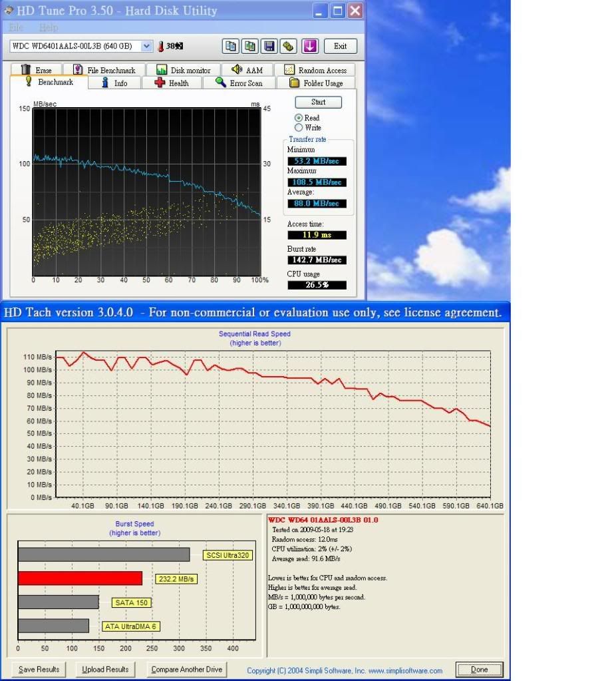616x681 pixels.
Task: Click the floppy disk save screenshot icon
Action: [x=269, y=46]
